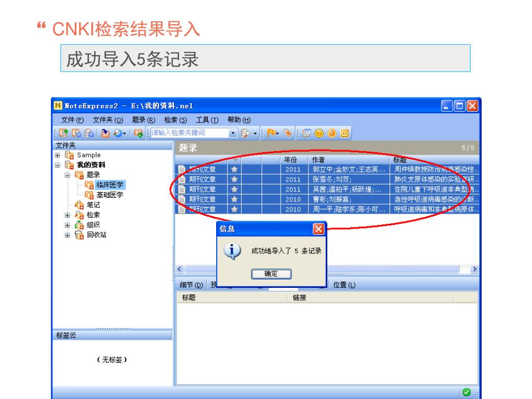The height and width of the screenshot is (399, 532).
Task: Click in the 请输入检索关键词 search field
Action: [189, 133]
